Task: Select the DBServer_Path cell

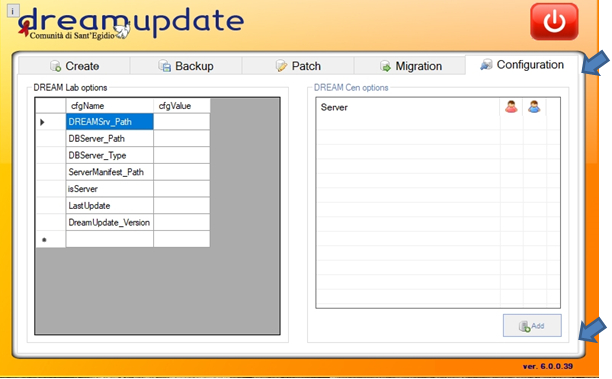Action: [x=110, y=139]
